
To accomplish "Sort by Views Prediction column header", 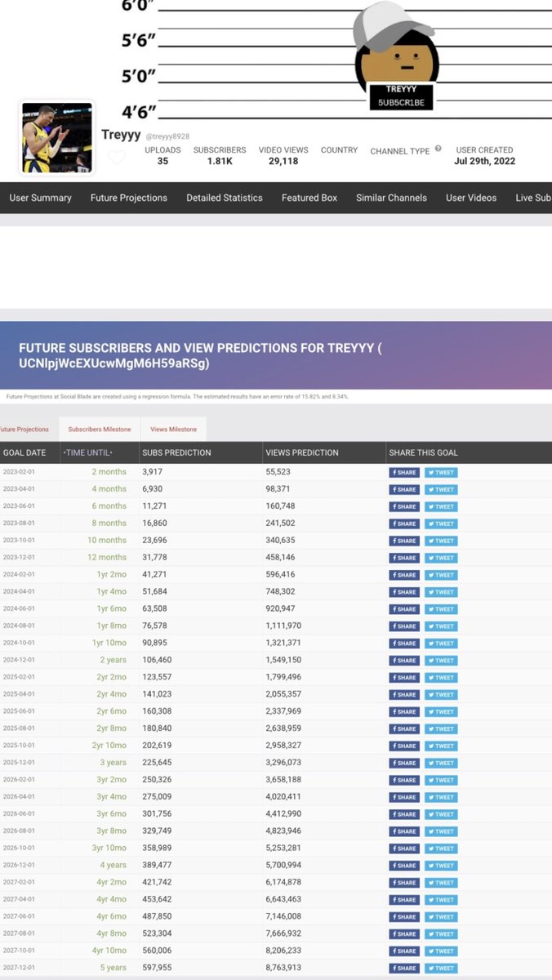I will tap(301, 452).
